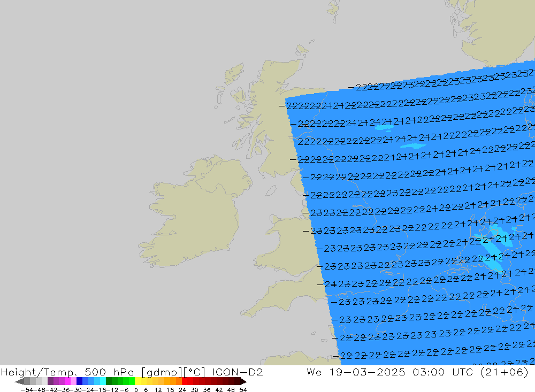The width and height of the screenshot is (535, 392).
Task: Click the light pink swatch in the legend
Action: (73, 381)
